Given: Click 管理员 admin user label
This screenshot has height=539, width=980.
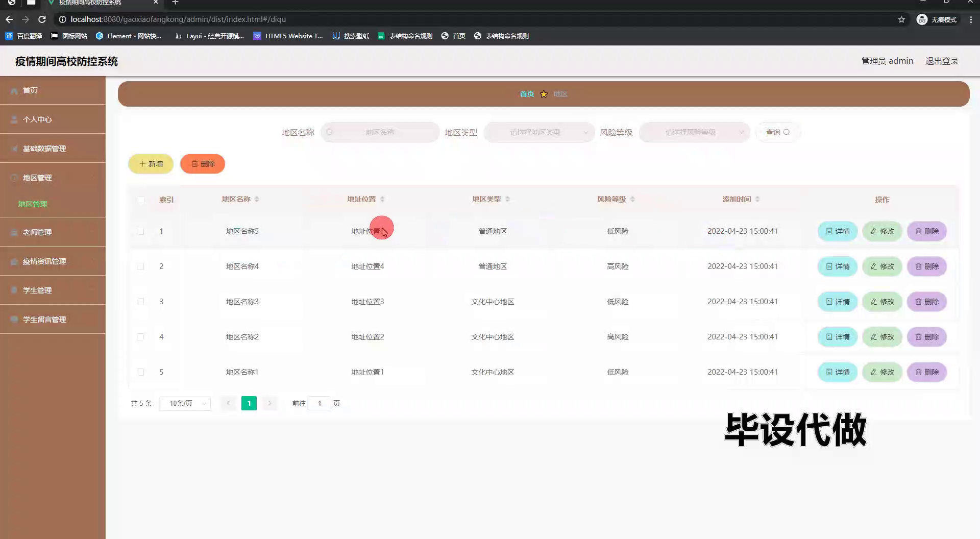Looking at the screenshot, I should click(887, 61).
